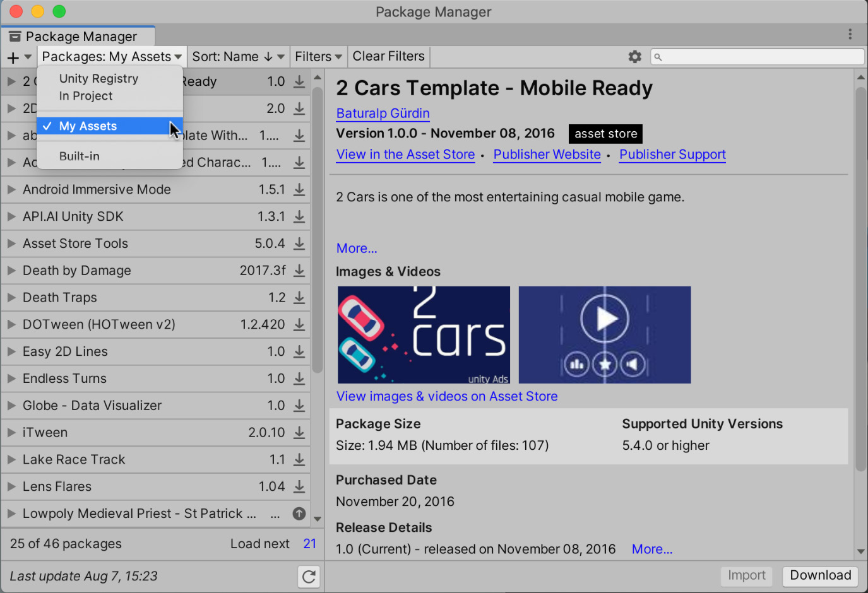Click the plus icon to add package

pos(13,57)
